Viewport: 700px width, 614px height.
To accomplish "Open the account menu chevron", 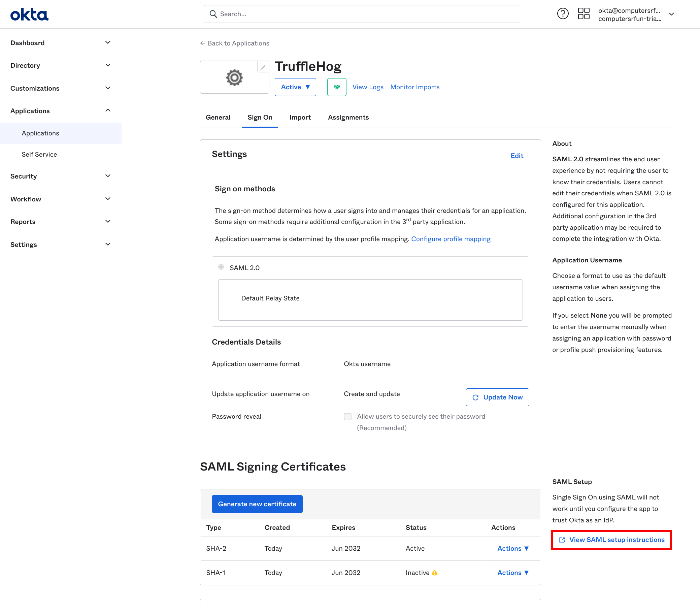I will pos(671,14).
